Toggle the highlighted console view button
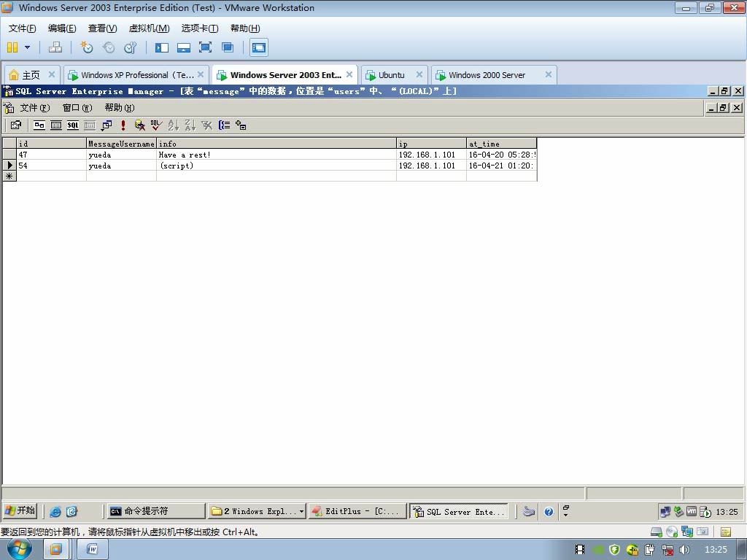 259,47
